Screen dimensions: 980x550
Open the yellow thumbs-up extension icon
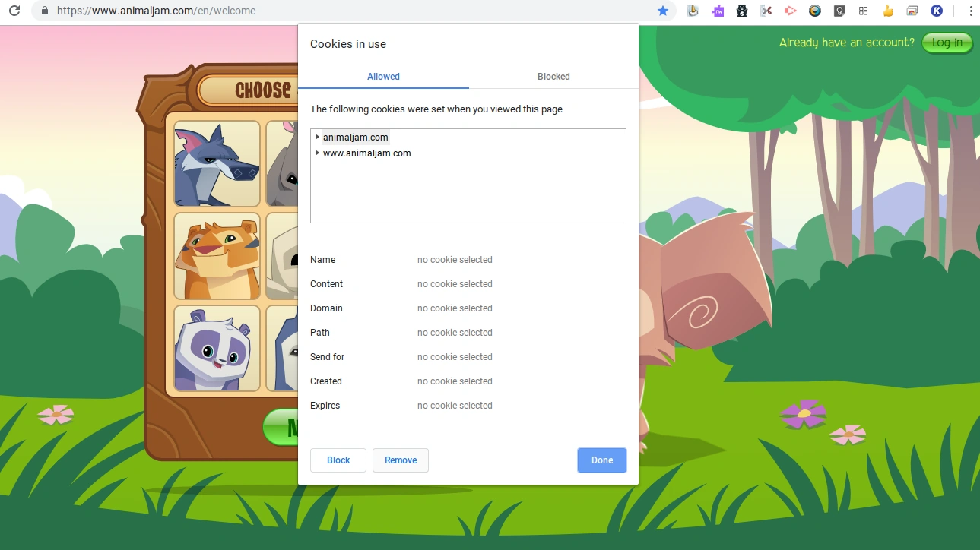(888, 11)
